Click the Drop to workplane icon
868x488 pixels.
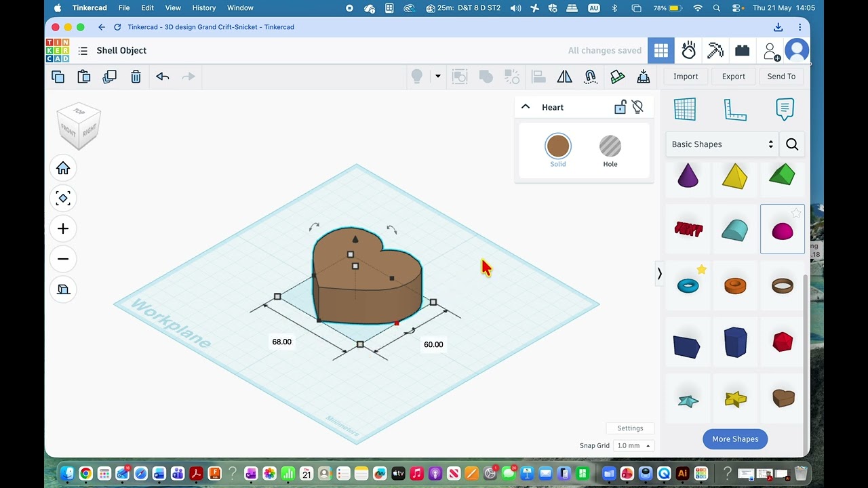click(644, 77)
